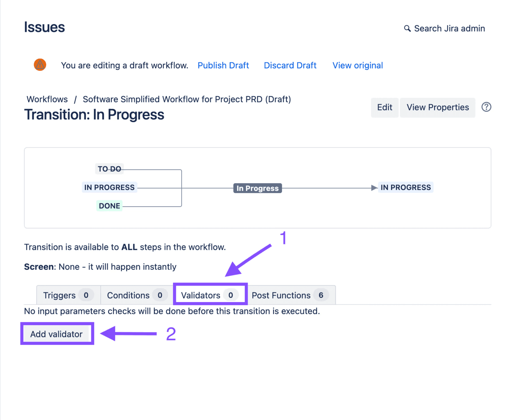The image size is (516, 420).
Task: Click the DONE status node in diagram
Action: point(109,206)
